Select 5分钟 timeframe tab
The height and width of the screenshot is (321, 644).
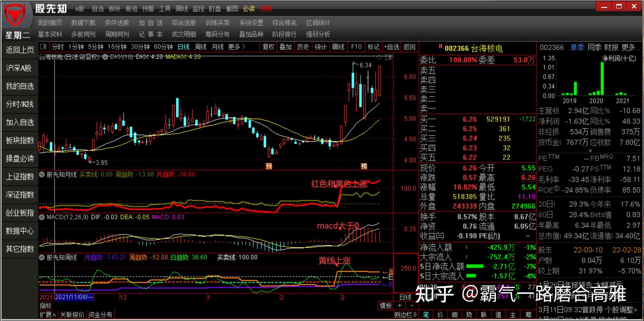pyautogui.click(x=96, y=47)
